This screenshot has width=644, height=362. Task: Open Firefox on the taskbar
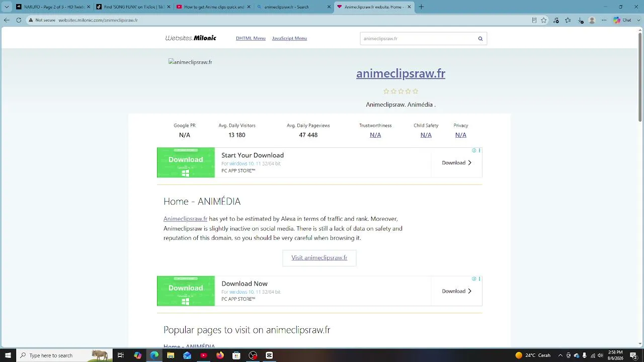tap(220, 355)
